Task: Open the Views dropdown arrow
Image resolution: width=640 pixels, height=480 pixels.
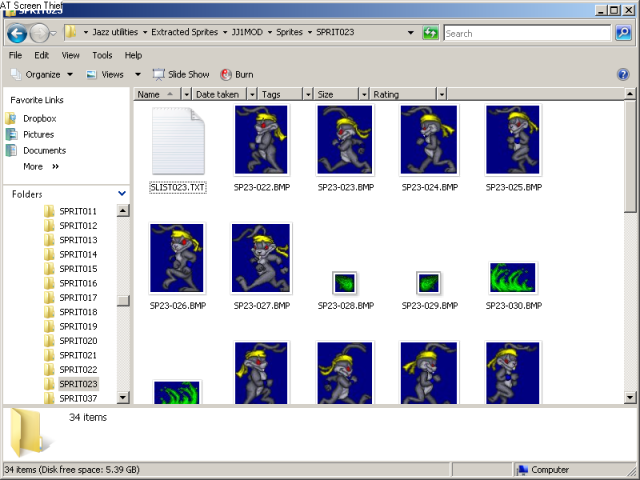Action: 138,74
